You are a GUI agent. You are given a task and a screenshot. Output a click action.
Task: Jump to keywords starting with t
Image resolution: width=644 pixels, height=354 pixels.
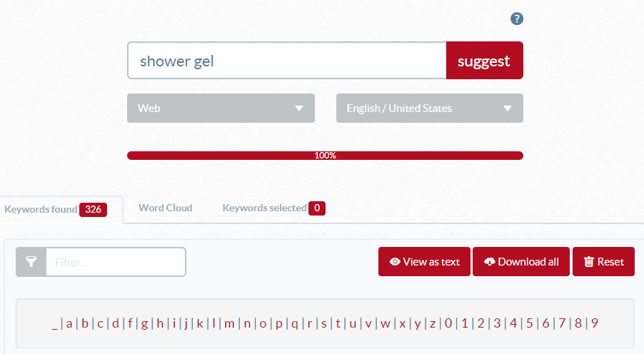(338, 323)
